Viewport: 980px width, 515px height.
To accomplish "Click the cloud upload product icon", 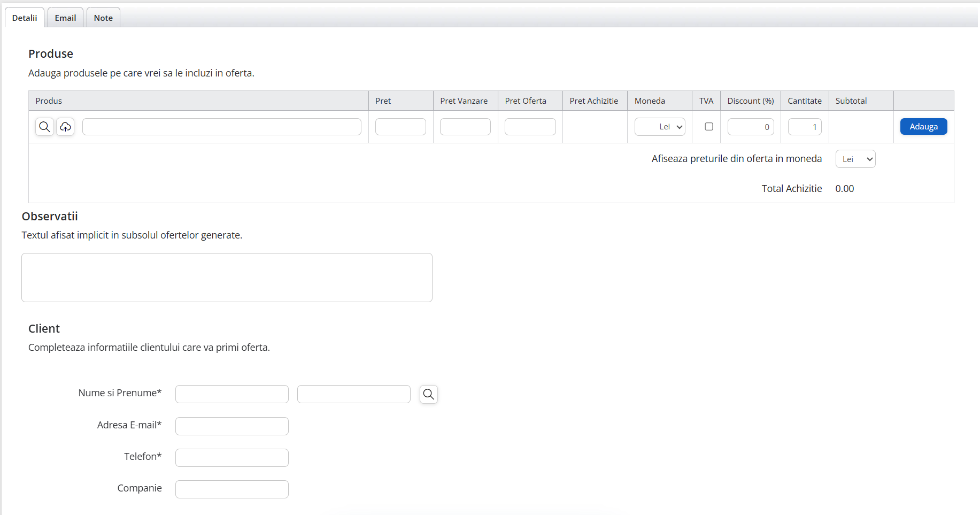I will click(65, 127).
